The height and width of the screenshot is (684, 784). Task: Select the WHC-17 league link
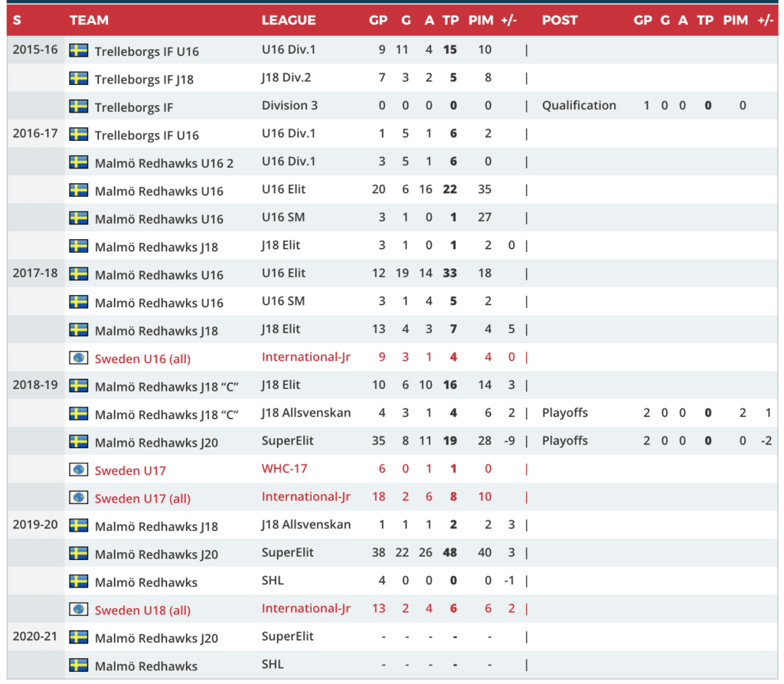pos(284,469)
